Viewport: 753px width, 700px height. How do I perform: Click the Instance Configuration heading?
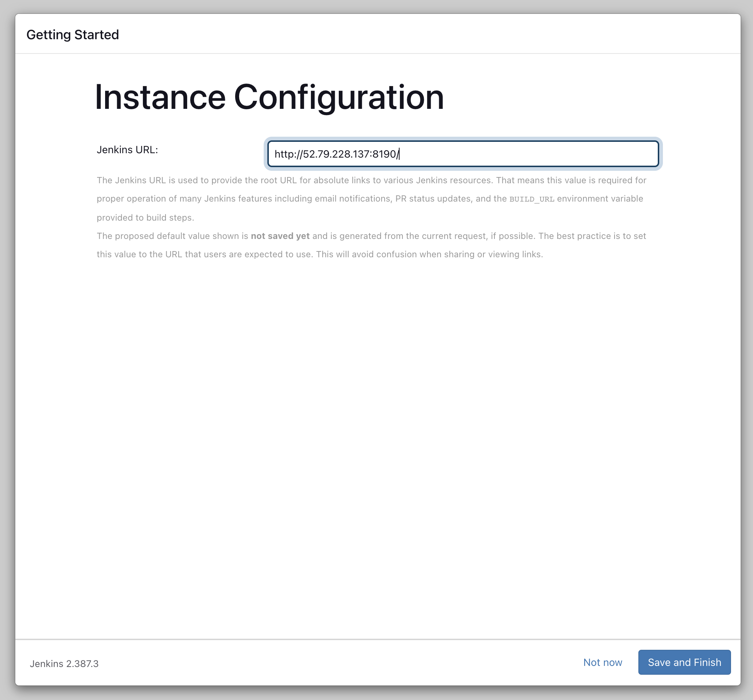tap(269, 97)
